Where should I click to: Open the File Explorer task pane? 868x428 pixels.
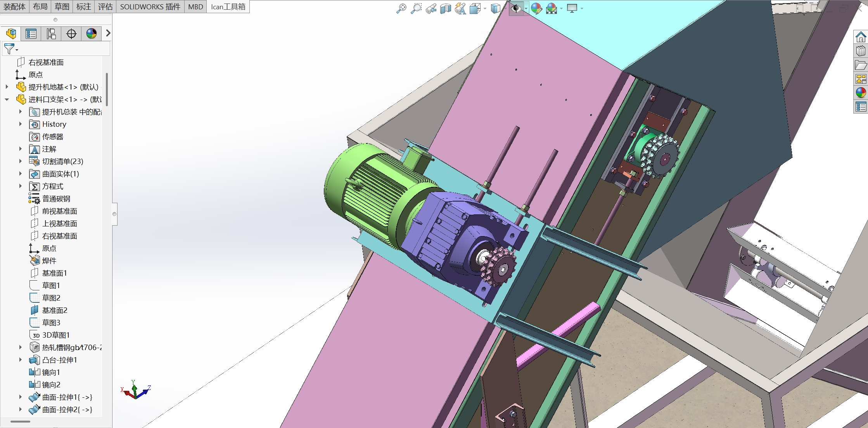tap(861, 65)
